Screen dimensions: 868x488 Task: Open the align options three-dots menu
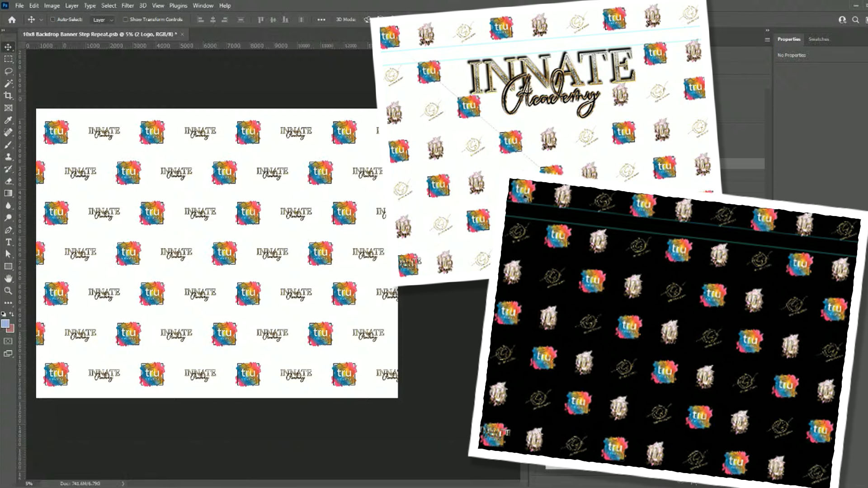[321, 19]
